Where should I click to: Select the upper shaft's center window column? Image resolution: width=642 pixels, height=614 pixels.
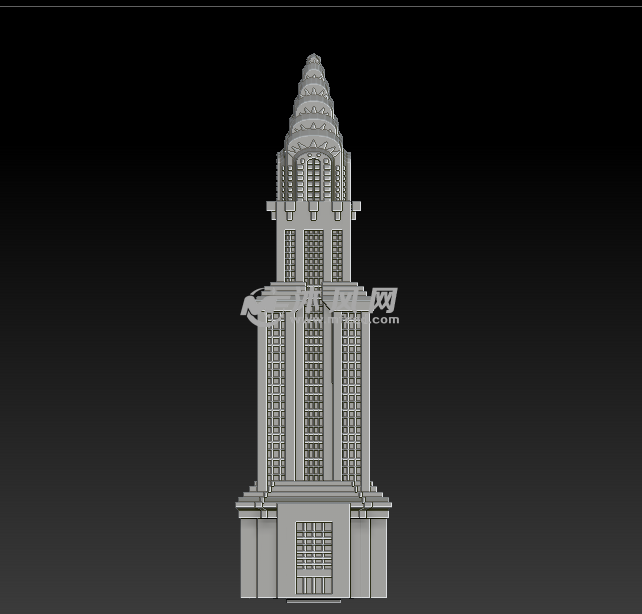pyautogui.click(x=314, y=255)
